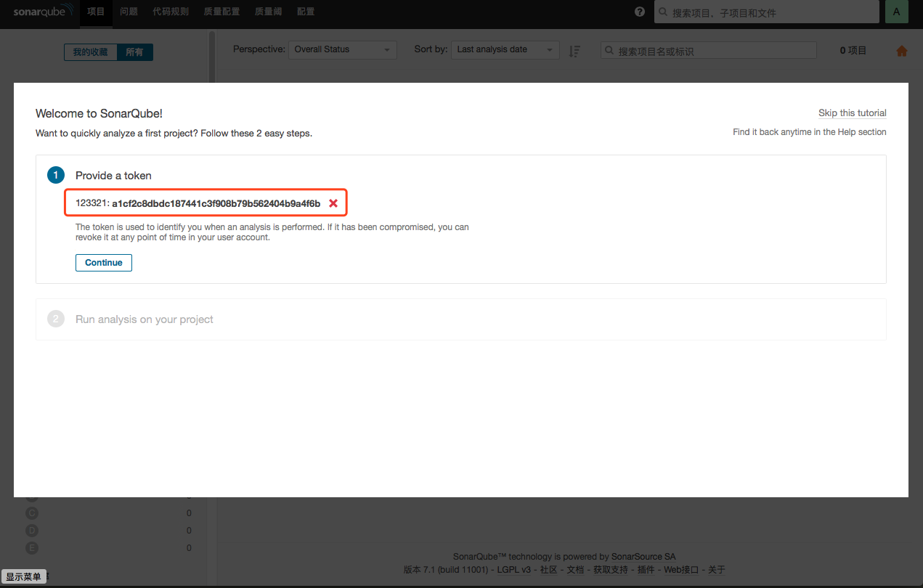The width and height of the screenshot is (923, 588).
Task: Click the step 1 number badge
Action: [x=56, y=175]
